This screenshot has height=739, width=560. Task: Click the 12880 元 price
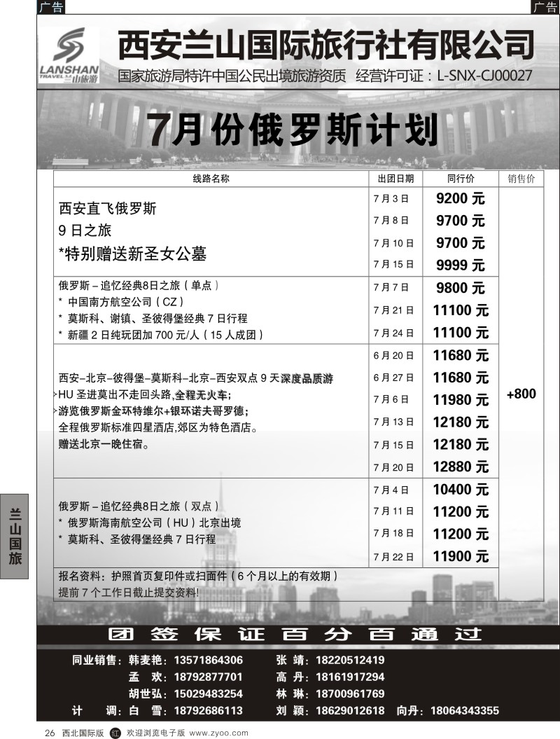click(461, 467)
